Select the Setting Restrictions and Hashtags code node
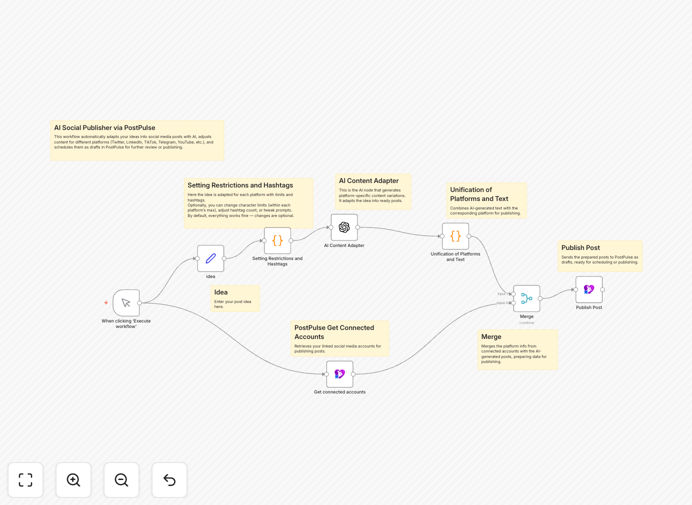Image resolution: width=692 pixels, height=505 pixels. point(277,241)
